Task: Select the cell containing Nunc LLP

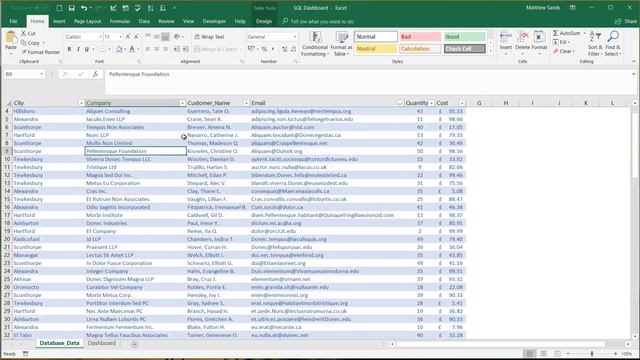Action: click(x=136, y=135)
